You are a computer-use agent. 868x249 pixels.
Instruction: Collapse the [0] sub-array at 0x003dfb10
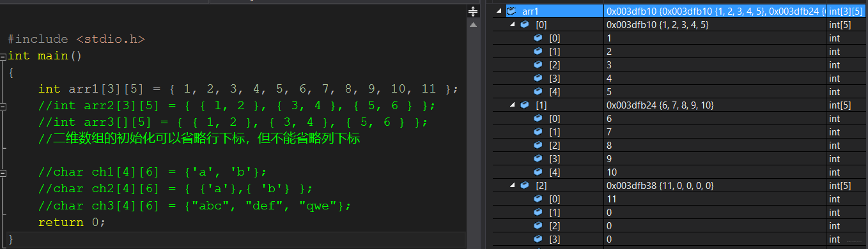pyautogui.click(x=511, y=25)
